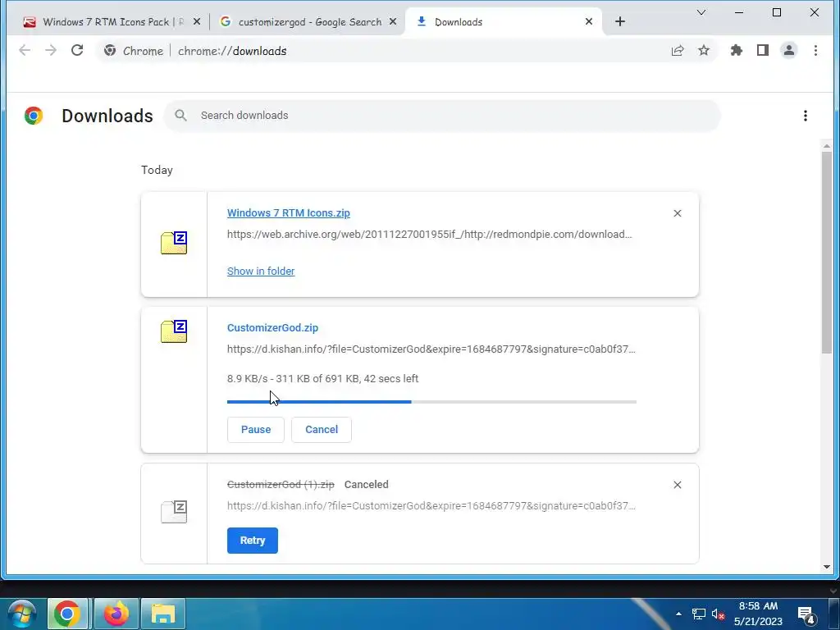Click the share page icon in address bar

[677, 50]
